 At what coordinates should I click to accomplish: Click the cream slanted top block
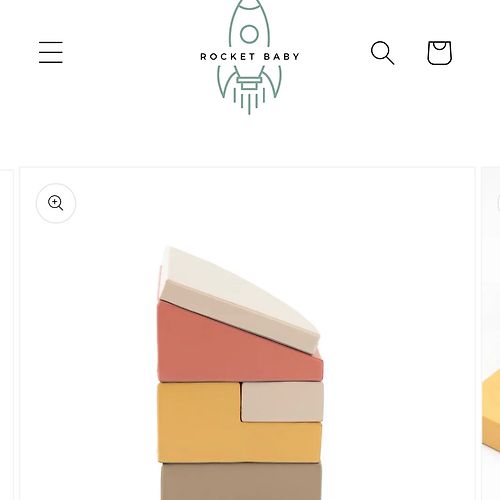point(239,299)
